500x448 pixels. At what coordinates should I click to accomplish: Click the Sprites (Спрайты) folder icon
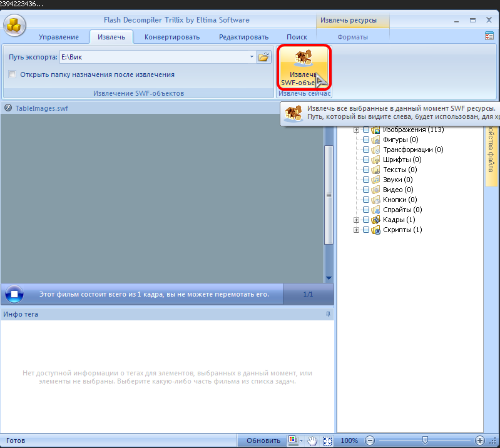pos(375,210)
